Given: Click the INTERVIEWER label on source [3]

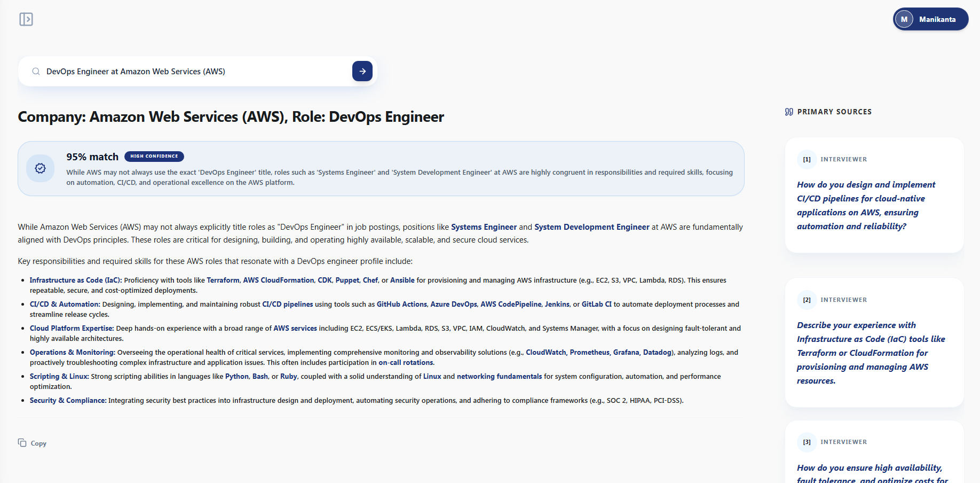Looking at the screenshot, I should (844, 442).
